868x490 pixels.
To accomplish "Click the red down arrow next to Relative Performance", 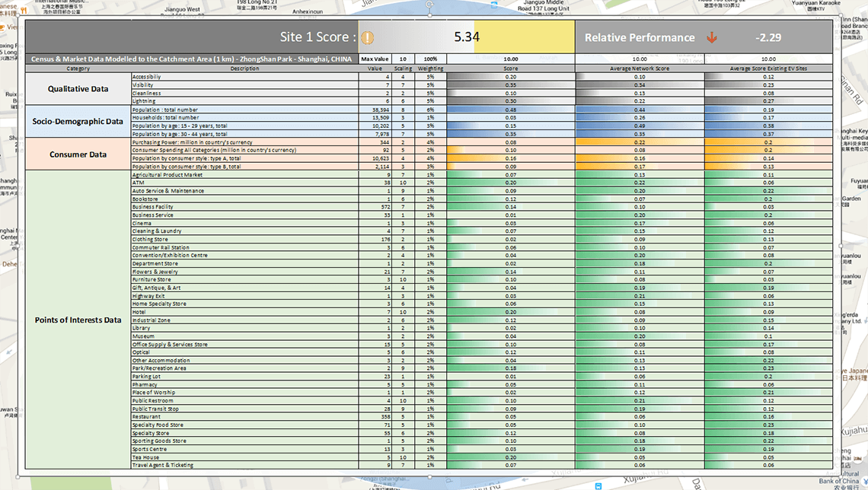I will (712, 37).
